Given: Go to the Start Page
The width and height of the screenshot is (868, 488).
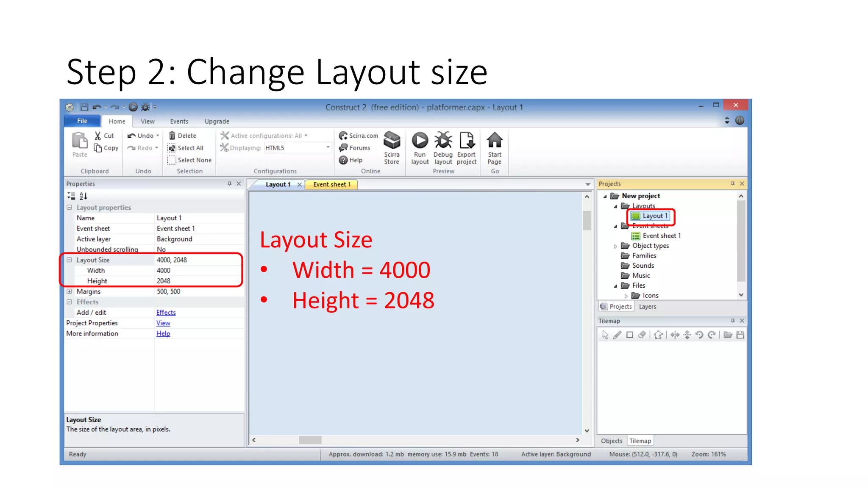Looking at the screenshot, I should pyautogui.click(x=495, y=148).
